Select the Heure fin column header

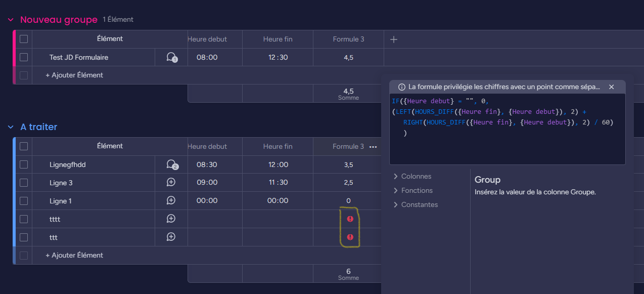[278, 39]
